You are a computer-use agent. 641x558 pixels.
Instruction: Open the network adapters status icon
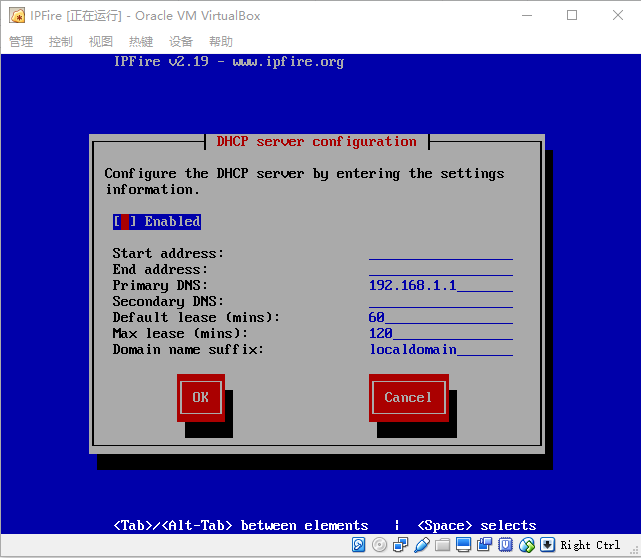[x=400, y=545]
